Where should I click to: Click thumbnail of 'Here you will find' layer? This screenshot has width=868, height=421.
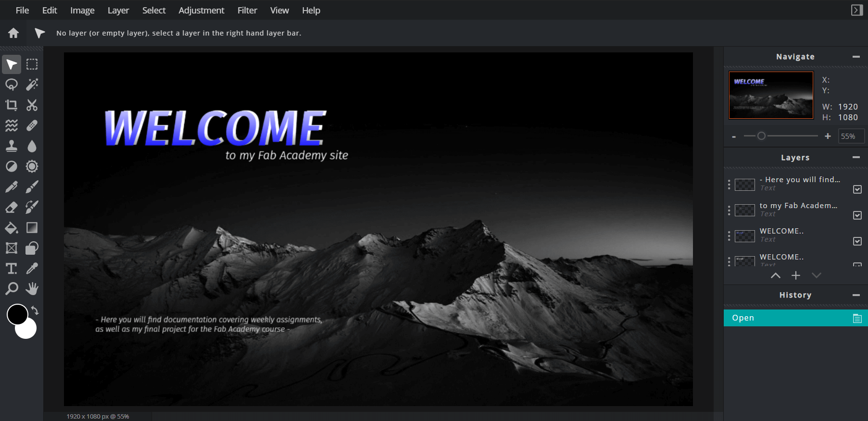745,185
